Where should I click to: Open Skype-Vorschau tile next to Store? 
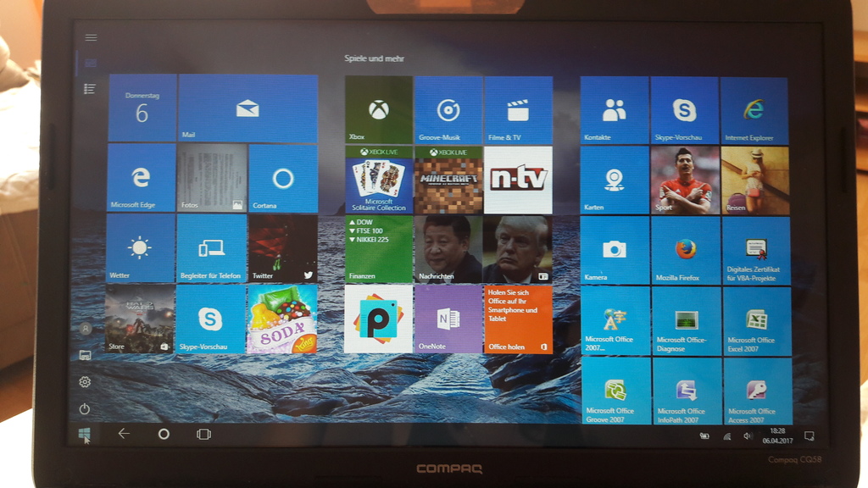[x=211, y=319]
